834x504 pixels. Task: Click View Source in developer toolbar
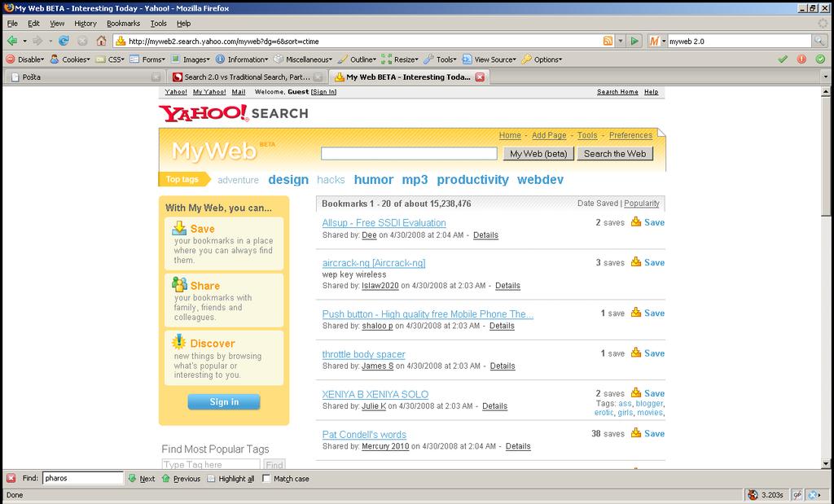(489, 59)
